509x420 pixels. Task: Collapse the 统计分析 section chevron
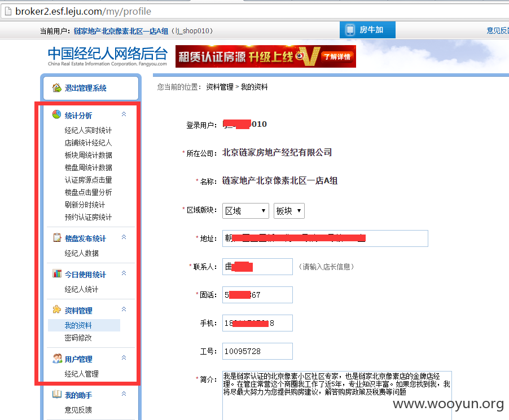click(124, 114)
